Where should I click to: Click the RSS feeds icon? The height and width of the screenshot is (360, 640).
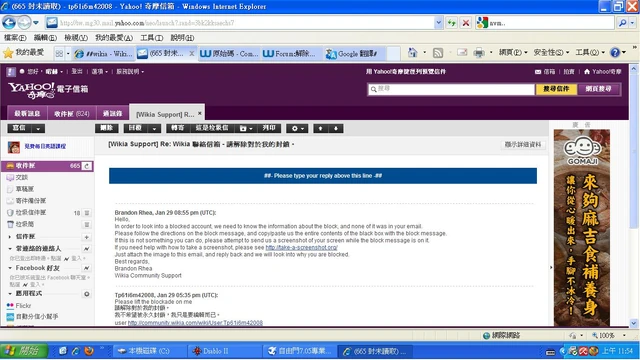click(438, 53)
